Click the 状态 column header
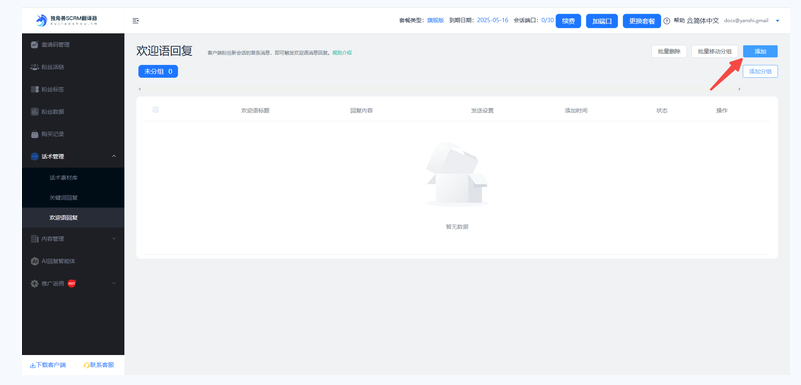Screen dimensions: 801x385 click(662, 110)
